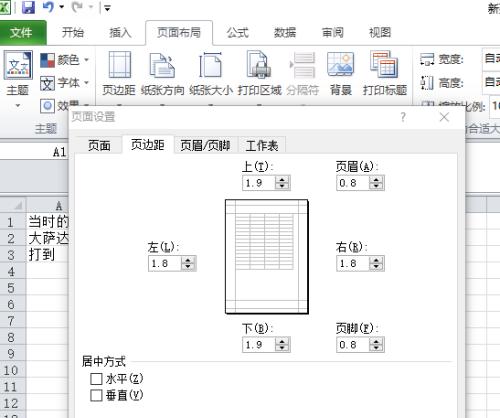Viewport: 500px width, 418px height.
Task: Click the 右 right margin input field
Action: [x=353, y=264]
